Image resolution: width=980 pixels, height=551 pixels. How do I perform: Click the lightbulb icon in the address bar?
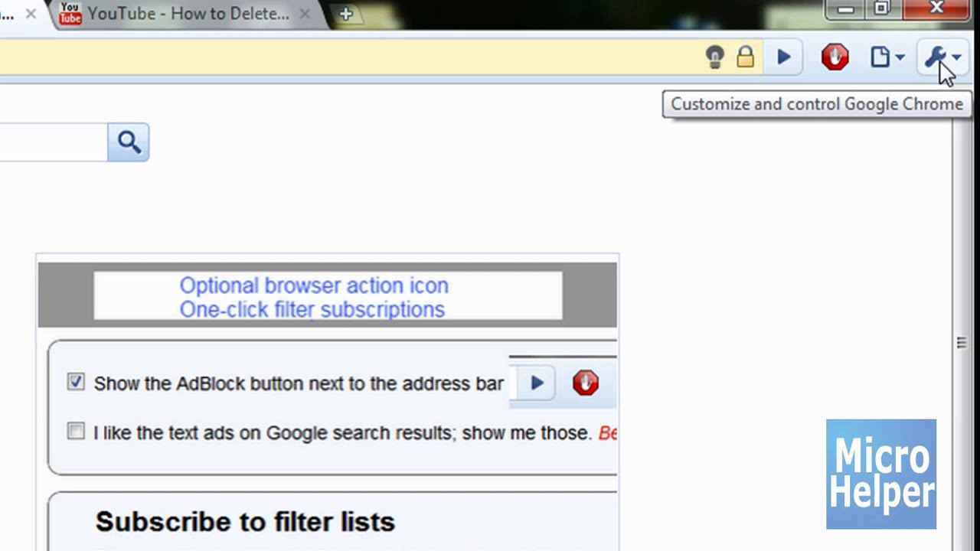click(714, 57)
